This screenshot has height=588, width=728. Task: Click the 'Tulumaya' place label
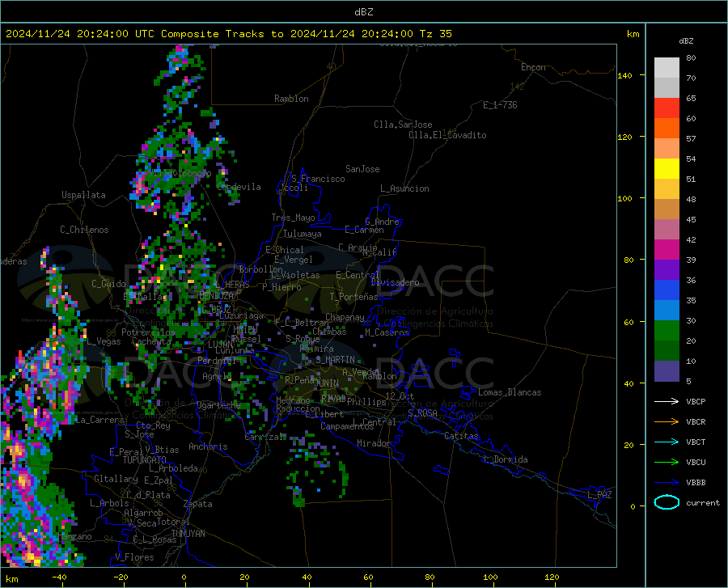pyautogui.click(x=303, y=234)
